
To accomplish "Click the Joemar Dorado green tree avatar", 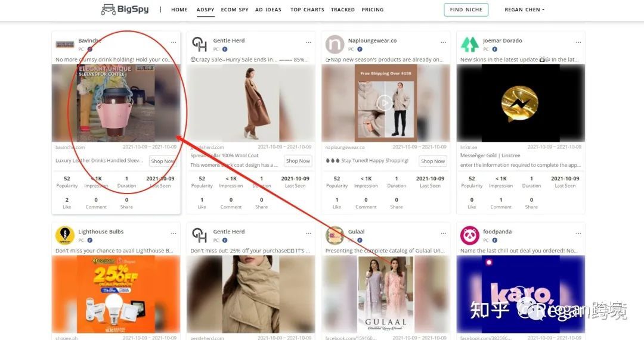I will pyautogui.click(x=469, y=44).
